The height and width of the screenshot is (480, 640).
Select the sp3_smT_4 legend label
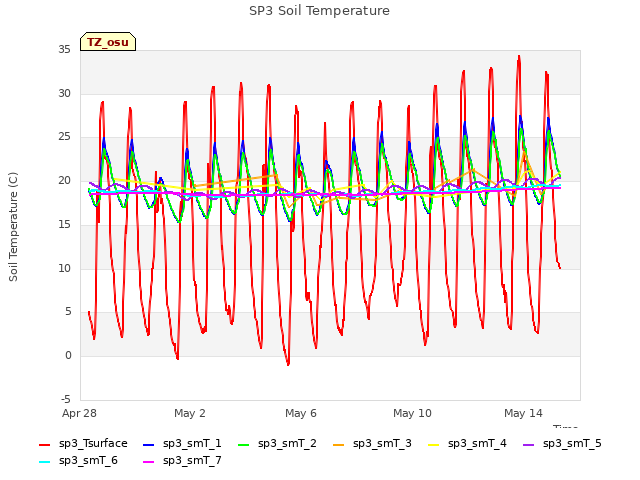coord(477,444)
